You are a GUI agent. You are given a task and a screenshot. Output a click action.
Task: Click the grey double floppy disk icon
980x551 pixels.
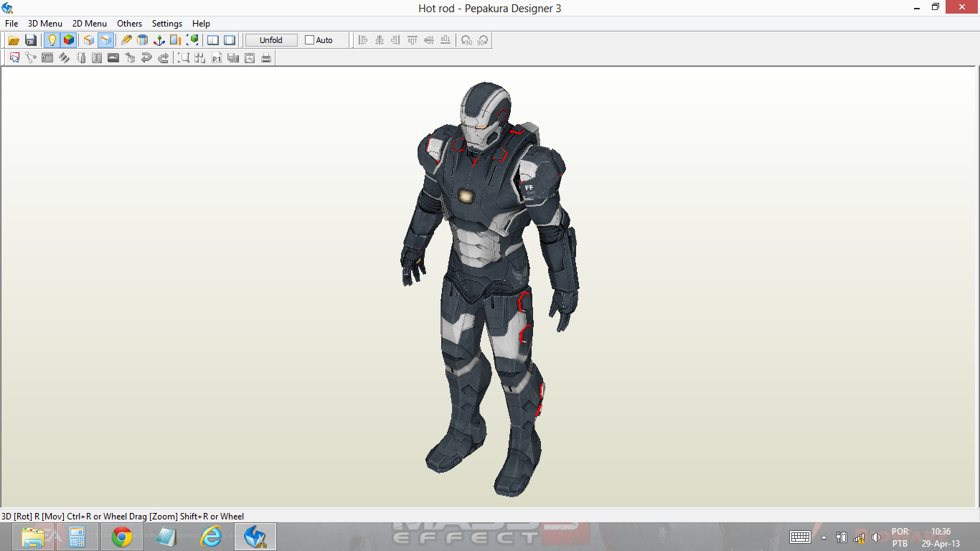(x=233, y=57)
